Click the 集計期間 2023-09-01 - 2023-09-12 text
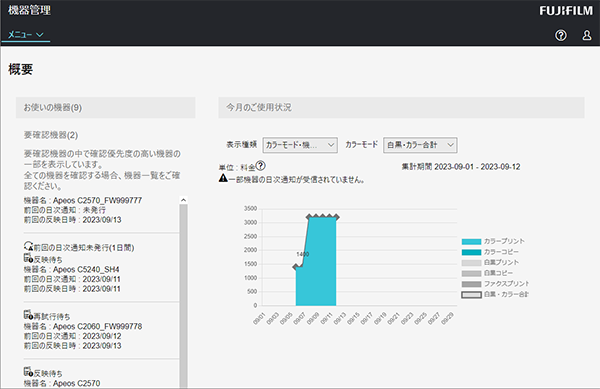Image resolution: width=600 pixels, height=389 pixels. pos(461,167)
